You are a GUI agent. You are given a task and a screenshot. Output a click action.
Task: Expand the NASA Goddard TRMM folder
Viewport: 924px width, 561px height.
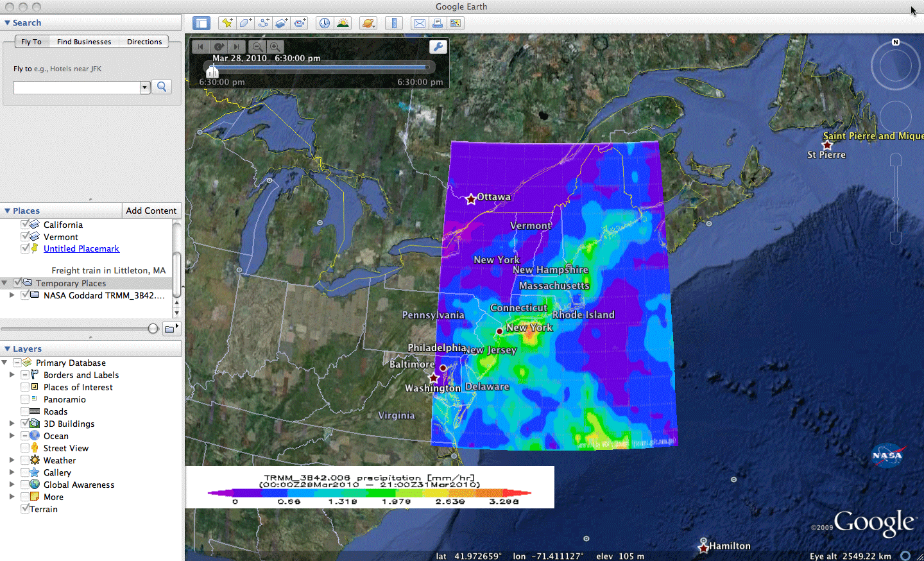point(12,295)
